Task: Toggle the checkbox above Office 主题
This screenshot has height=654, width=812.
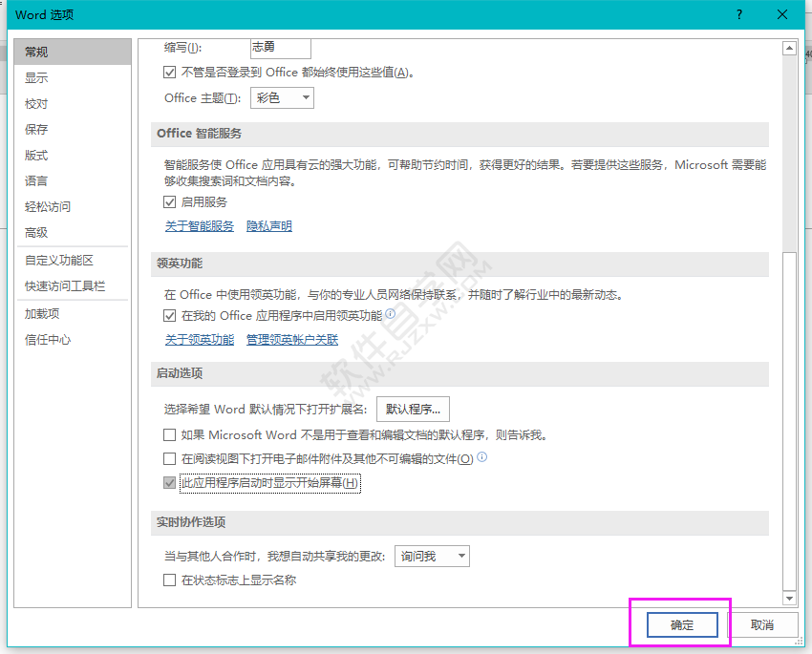Action: coord(169,72)
